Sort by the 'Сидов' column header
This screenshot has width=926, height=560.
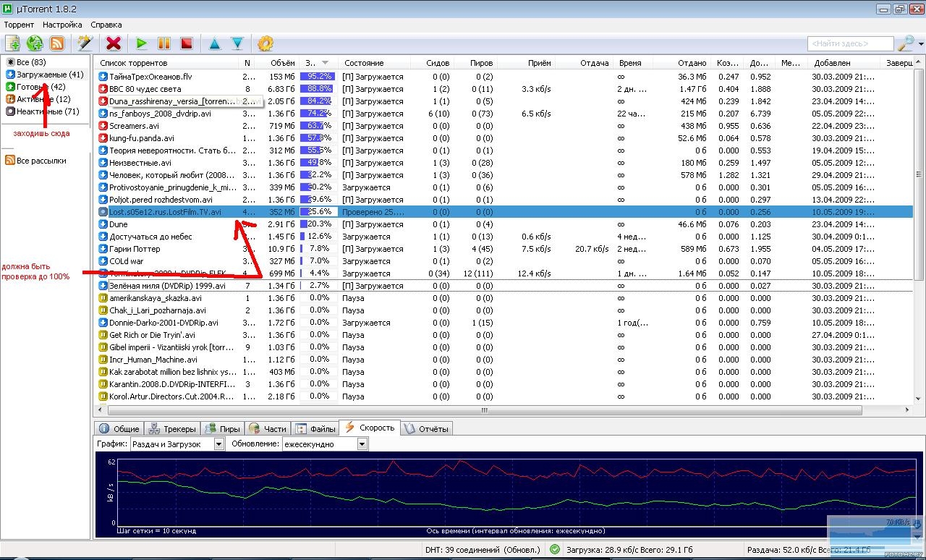[432, 63]
